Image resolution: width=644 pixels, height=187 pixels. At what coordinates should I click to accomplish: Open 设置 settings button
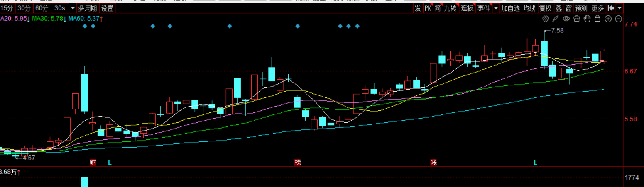107,8
